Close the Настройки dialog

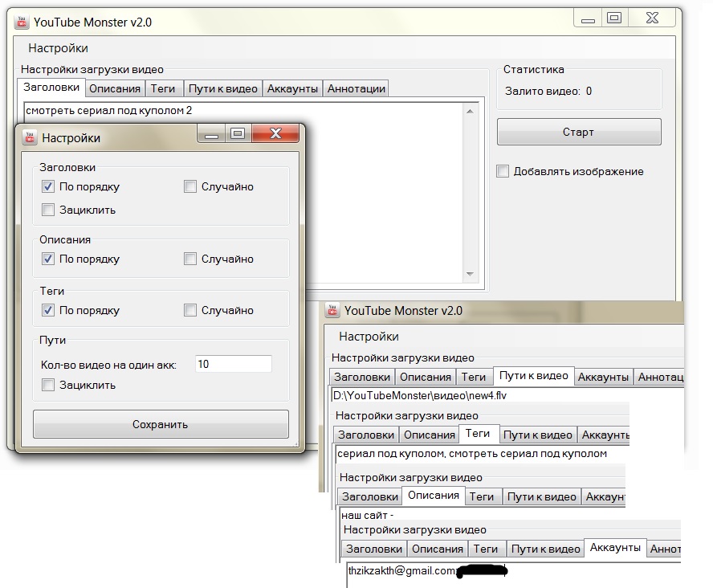pos(275,133)
